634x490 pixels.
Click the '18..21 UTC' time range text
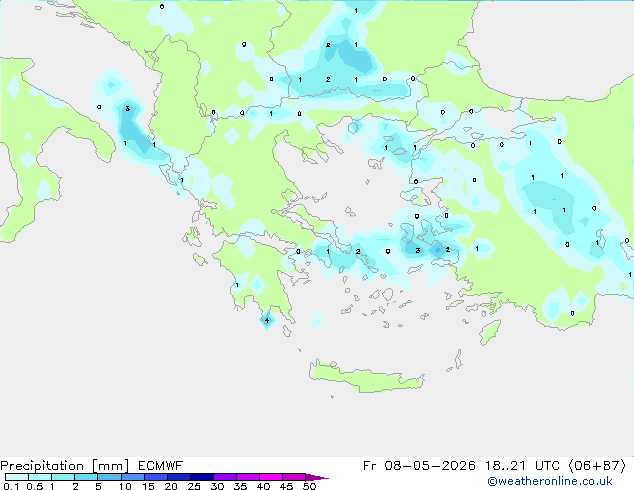pos(522,466)
